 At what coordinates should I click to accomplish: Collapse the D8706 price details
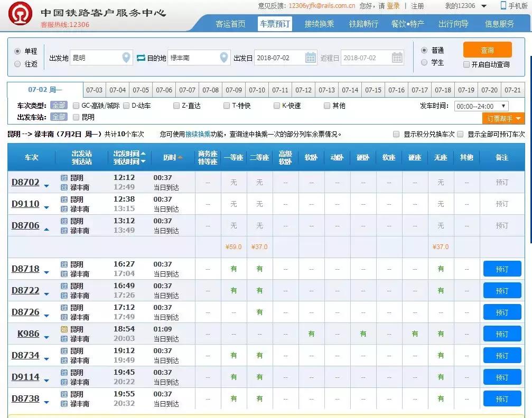tap(46, 229)
